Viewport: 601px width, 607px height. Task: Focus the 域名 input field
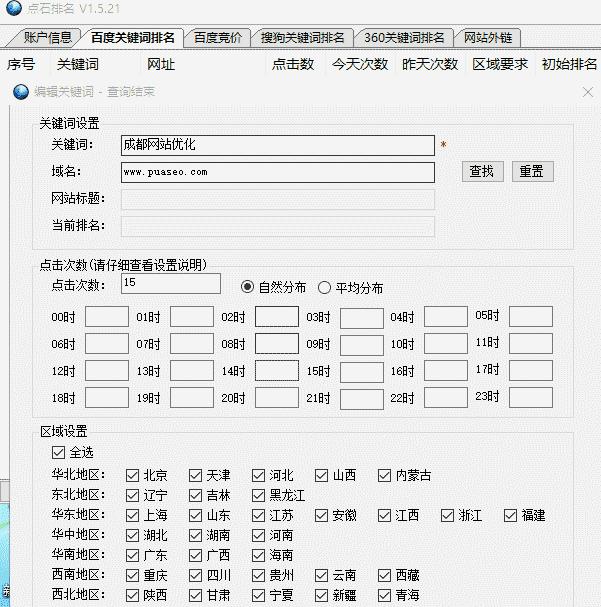278,172
